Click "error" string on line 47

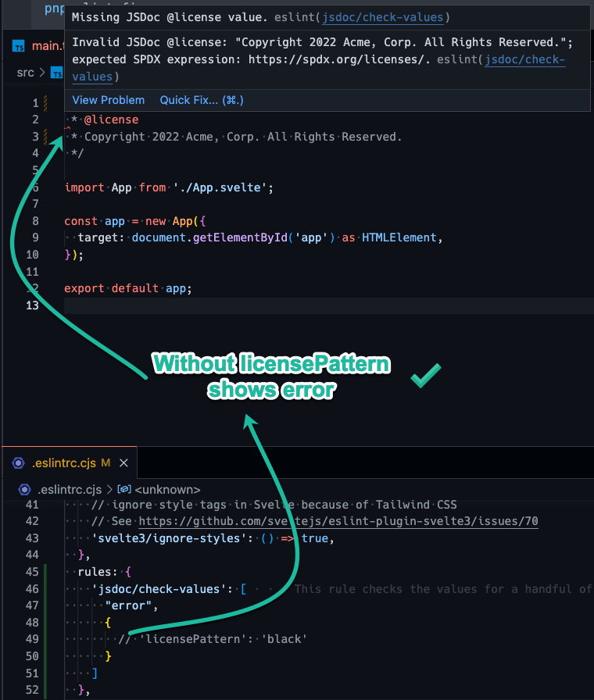128,605
